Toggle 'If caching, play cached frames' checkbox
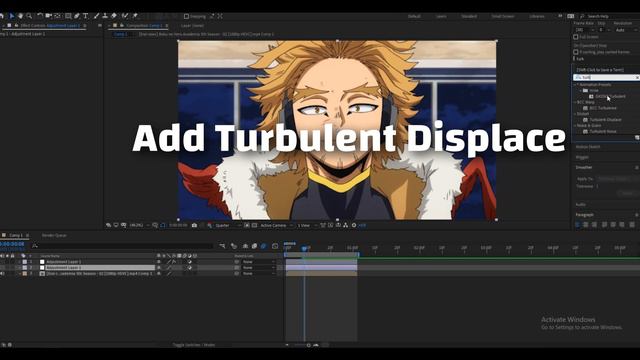The height and width of the screenshot is (360, 640). pos(576,52)
